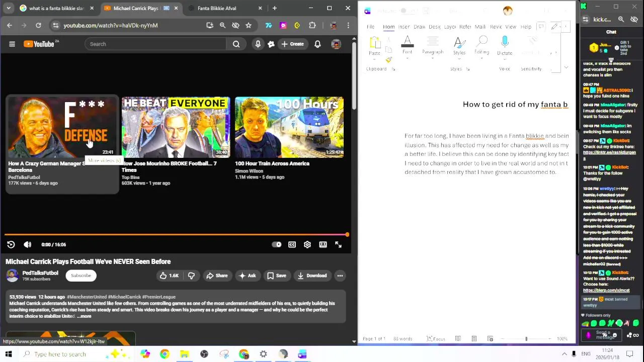The image size is (644, 362).
Task: Click the Format Painter brush icon
Action: point(388,59)
